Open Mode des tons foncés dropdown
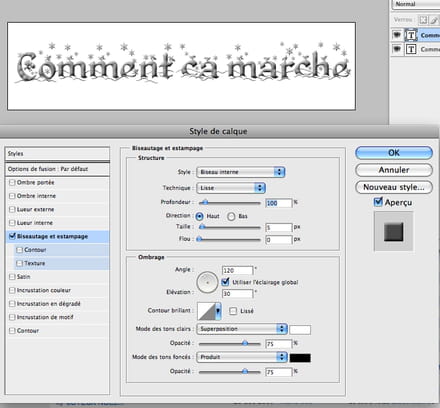 coord(242,357)
